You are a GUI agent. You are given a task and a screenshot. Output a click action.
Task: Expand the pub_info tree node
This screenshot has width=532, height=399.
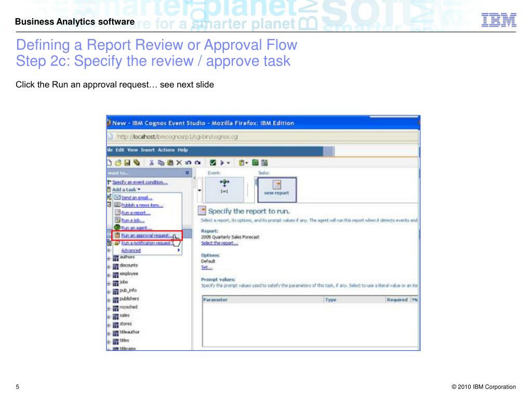[x=109, y=292]
